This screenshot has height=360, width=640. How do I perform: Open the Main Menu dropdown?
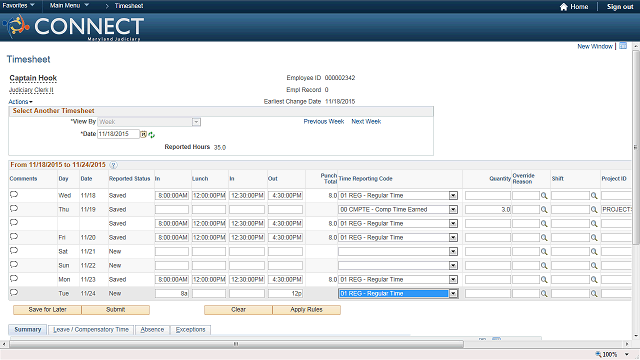pyautogui.click(x=69, y=6)
